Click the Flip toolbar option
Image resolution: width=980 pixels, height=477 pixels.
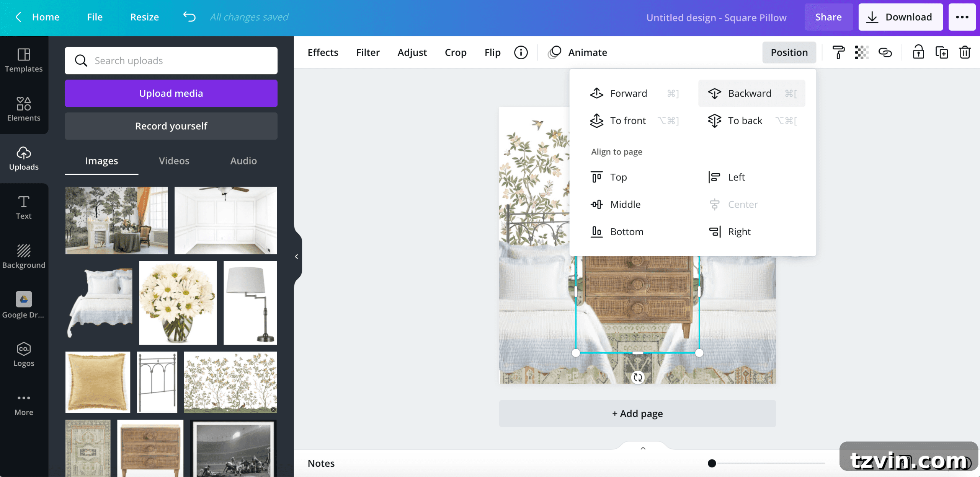(x=492, y=52)
